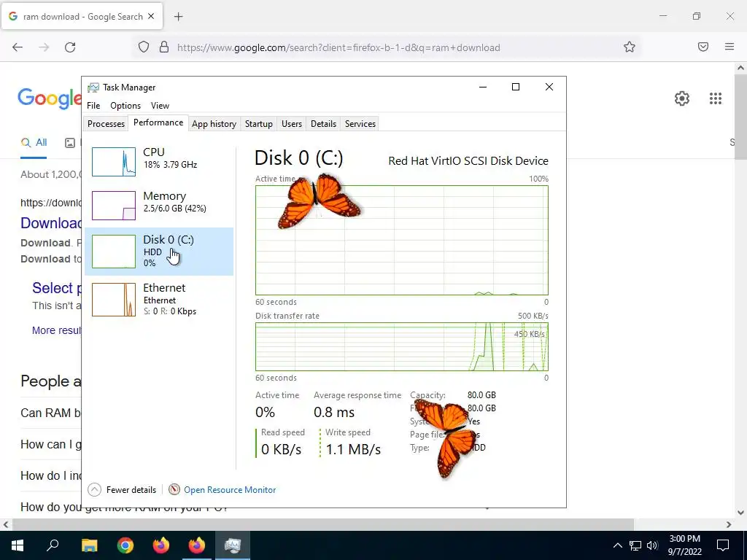The width and height of the screenshot is (747, 560).
Task: Click the tracking protection shield icon
Action: 144,47
